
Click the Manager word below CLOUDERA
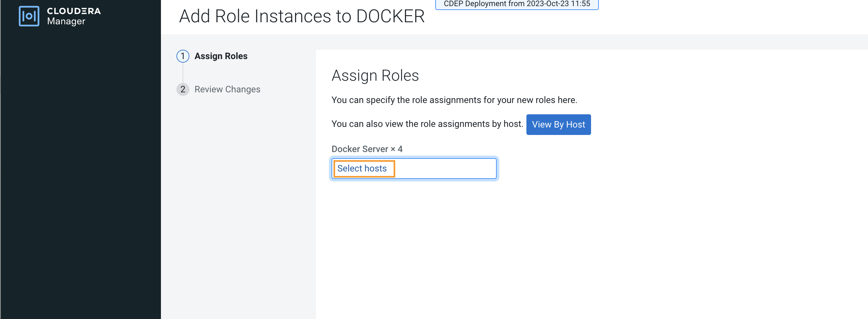66,22
